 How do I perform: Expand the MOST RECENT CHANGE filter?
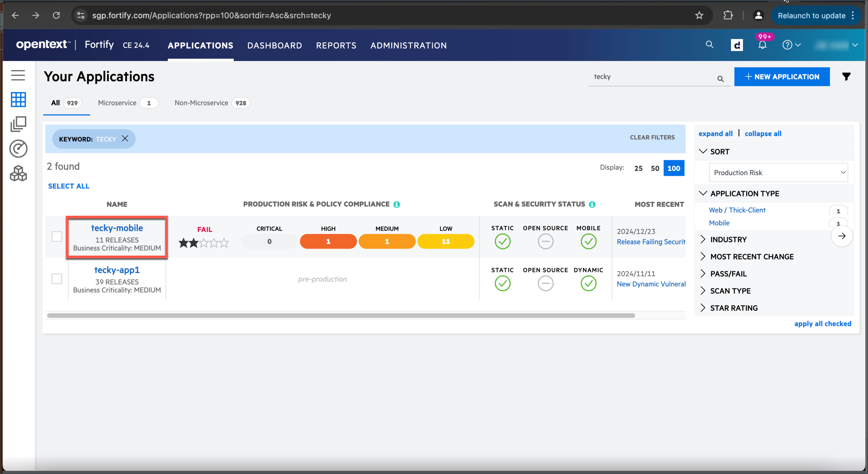pyautogui.click(x=703, y=257)
